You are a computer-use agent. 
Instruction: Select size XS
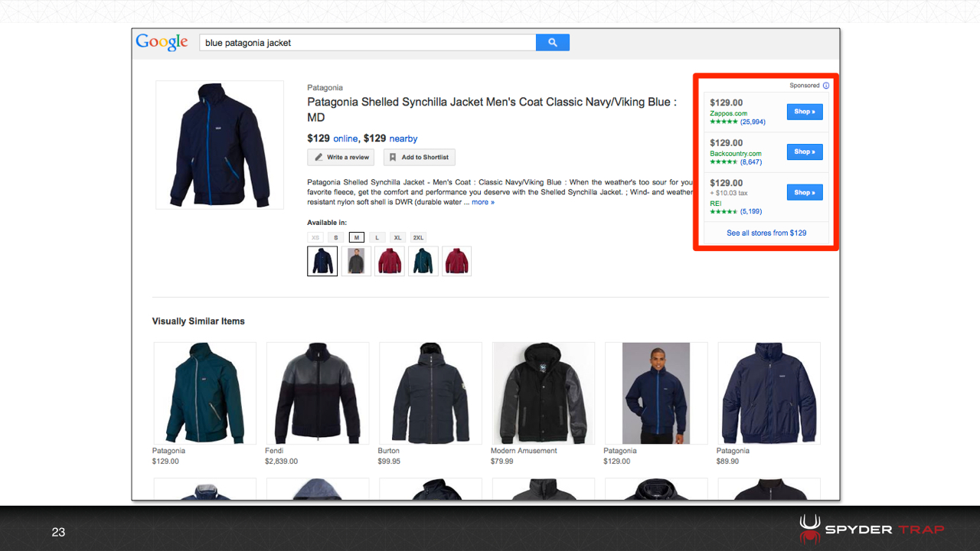click(315, 237)
